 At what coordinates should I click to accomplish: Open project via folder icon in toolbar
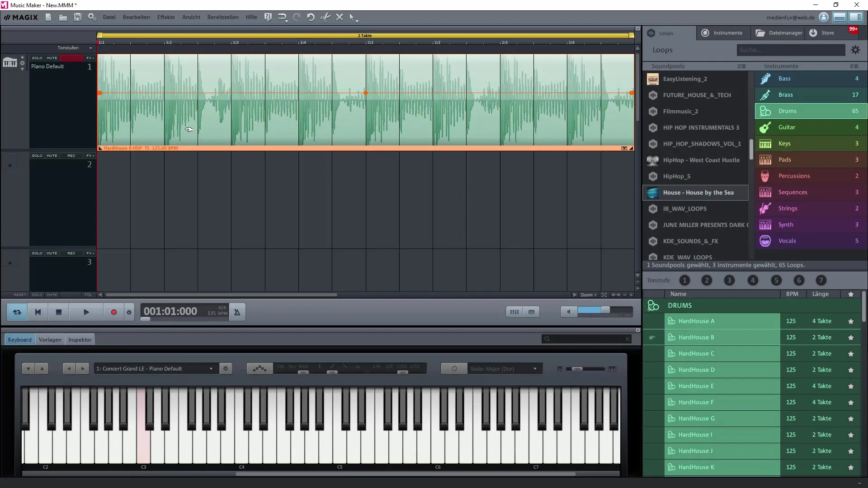point(63,17)
